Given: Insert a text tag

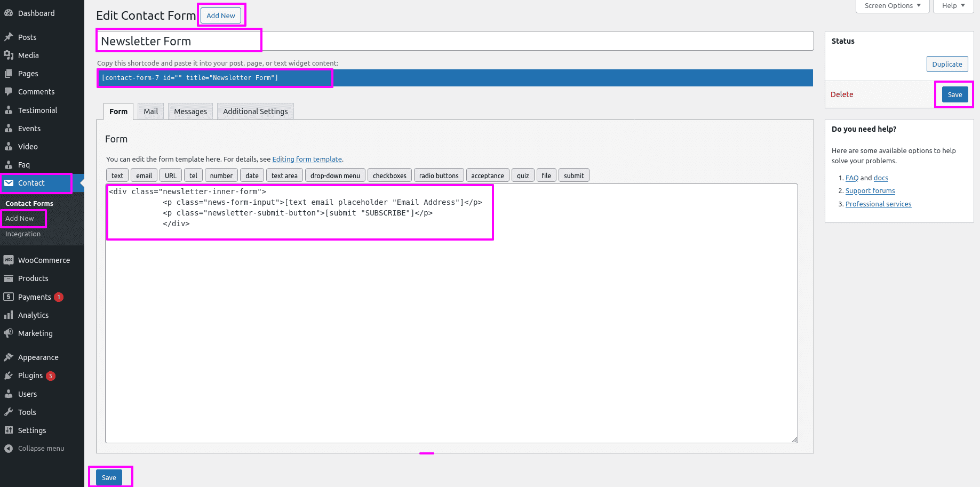Looking at the screenshot, I should [117, 175].
